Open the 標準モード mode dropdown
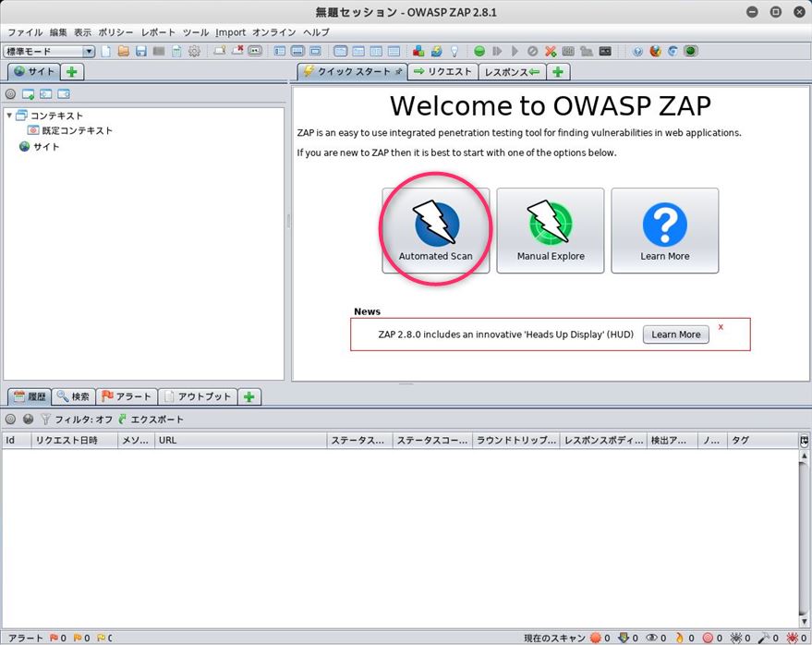Image resolution: width=812 pixels, height=645 pixels. [49, 52]
